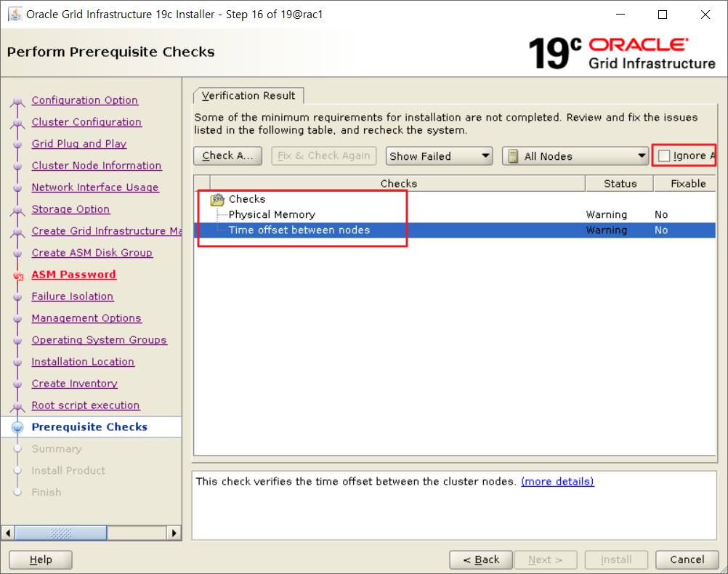This screenshot has height=574, width=728.
Task: Tick the Ignore All checkbox
Action: pos(664,156)
